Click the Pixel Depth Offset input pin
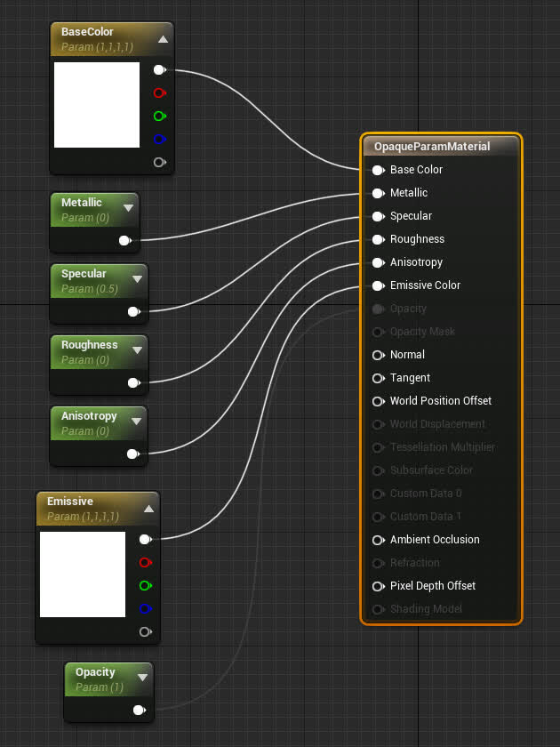 pos(378,586)
